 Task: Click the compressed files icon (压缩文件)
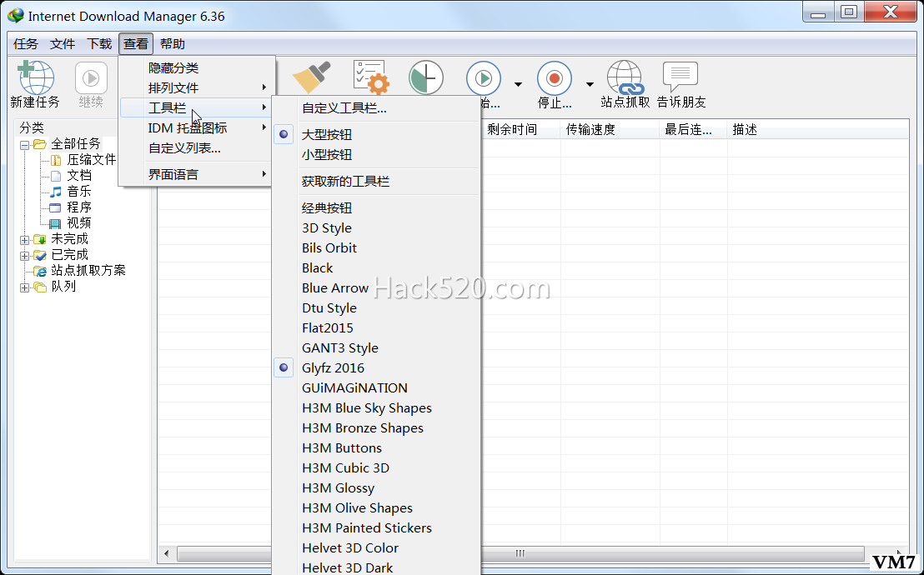pos(56,160)
